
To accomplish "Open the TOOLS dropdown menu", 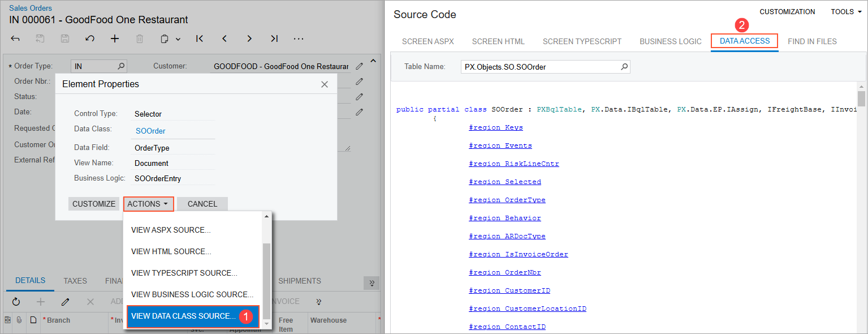I will [x=846, y=12].
